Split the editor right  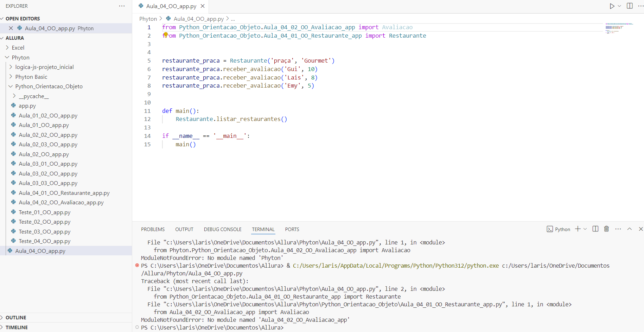click(630, 6)
